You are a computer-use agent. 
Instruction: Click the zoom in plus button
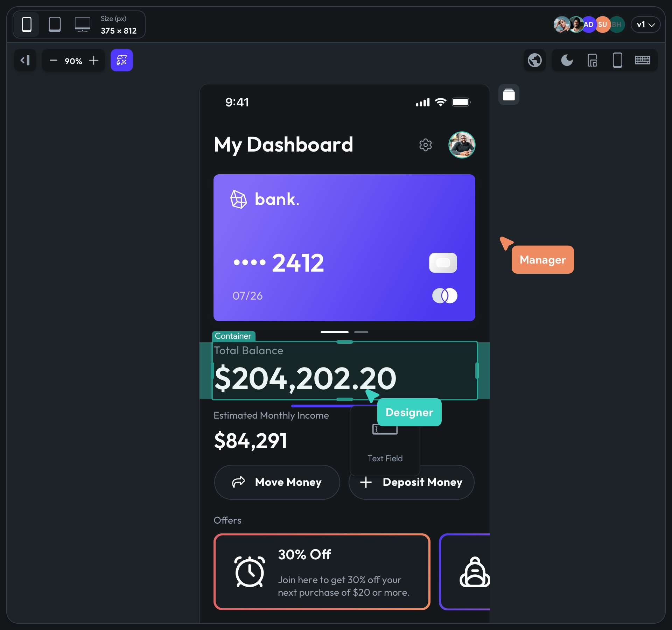(x=94, y=60)
